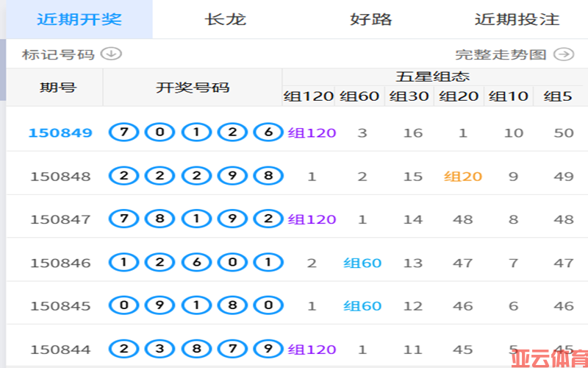Click issue number 150846
Image resolution: width=588 pixels, height=368 pixels.
point(60,263)
